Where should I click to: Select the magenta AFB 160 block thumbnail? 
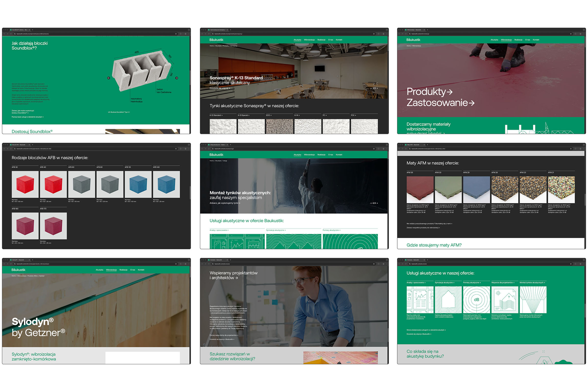25,226
